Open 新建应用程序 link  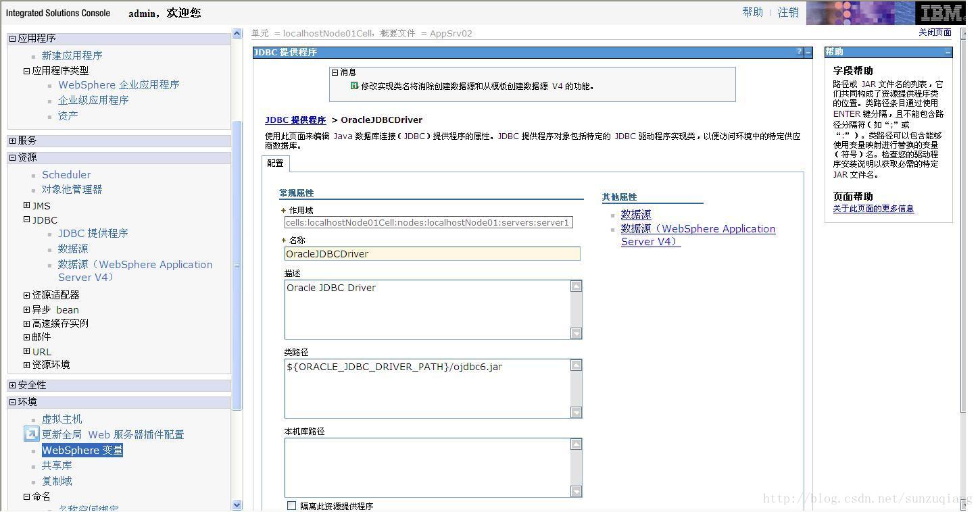point(72,55)
